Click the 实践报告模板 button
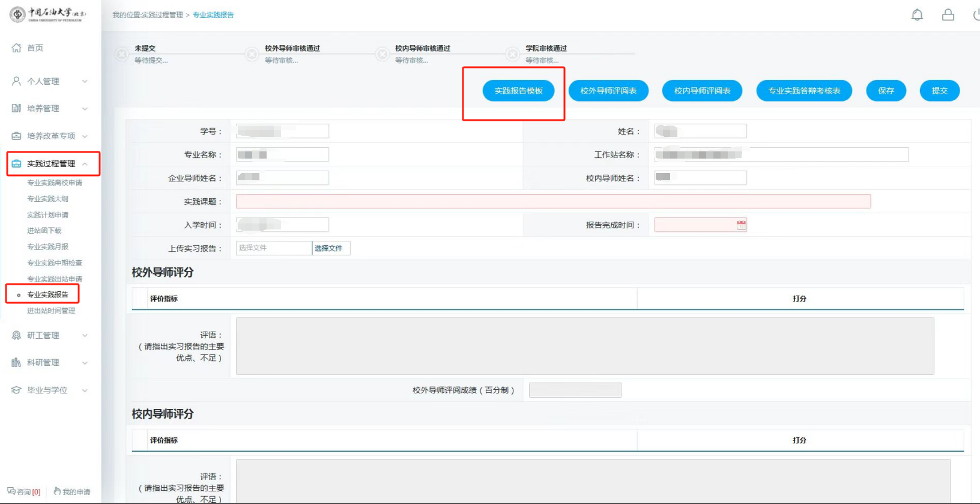The width and height of the screenshot is (980, 504). tap(518, 91)
